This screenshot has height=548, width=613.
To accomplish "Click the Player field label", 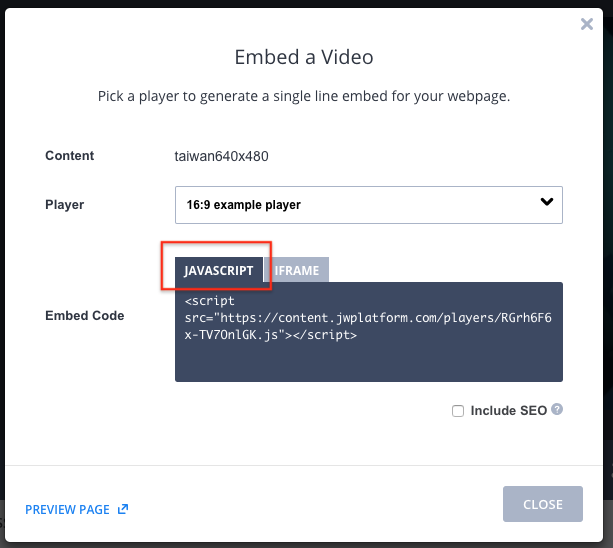I will click(65, 204).
